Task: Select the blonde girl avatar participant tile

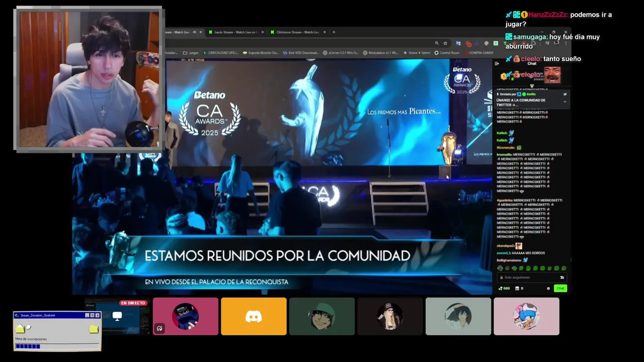Action: pyautogui.click(x=390, y=316)
